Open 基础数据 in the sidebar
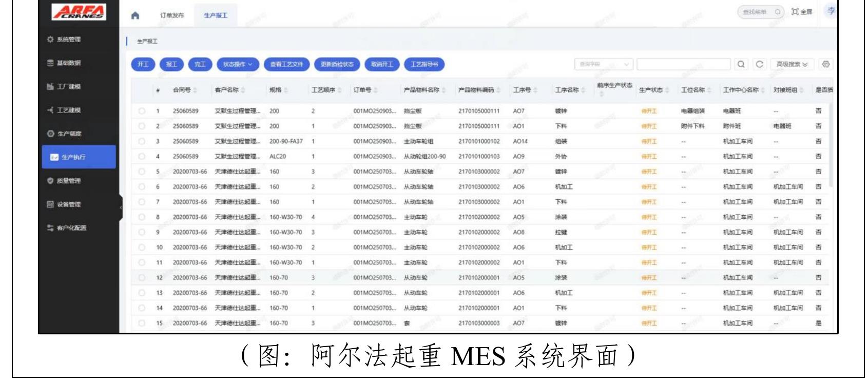868x381 pixels. click(x=69, y=63)
